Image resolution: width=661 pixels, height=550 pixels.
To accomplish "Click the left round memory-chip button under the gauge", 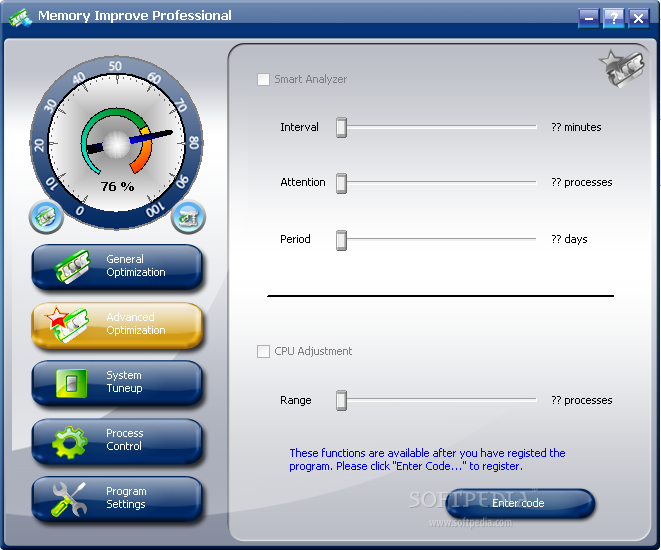I will pyautogui.click(x=46, y=217).
